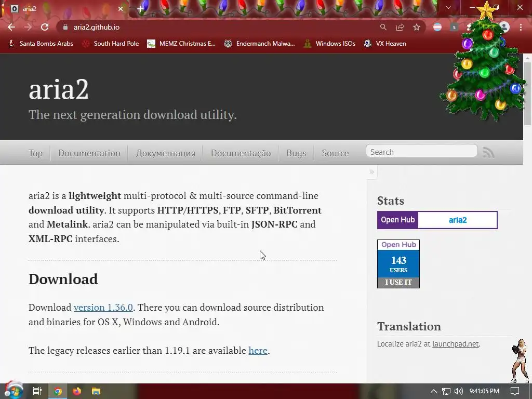
Task: Click the Open Hub aria2 badge
Action: point(437,220)
